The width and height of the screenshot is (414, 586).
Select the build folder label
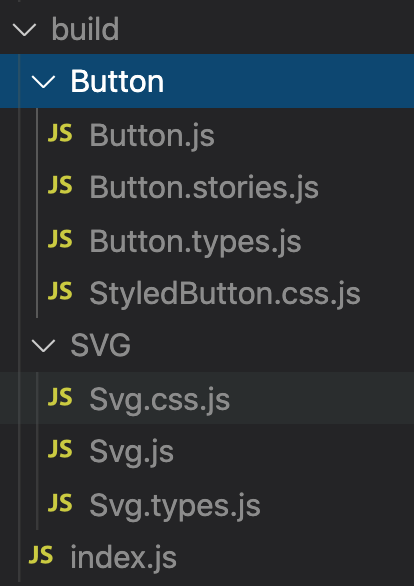[86, 29]
